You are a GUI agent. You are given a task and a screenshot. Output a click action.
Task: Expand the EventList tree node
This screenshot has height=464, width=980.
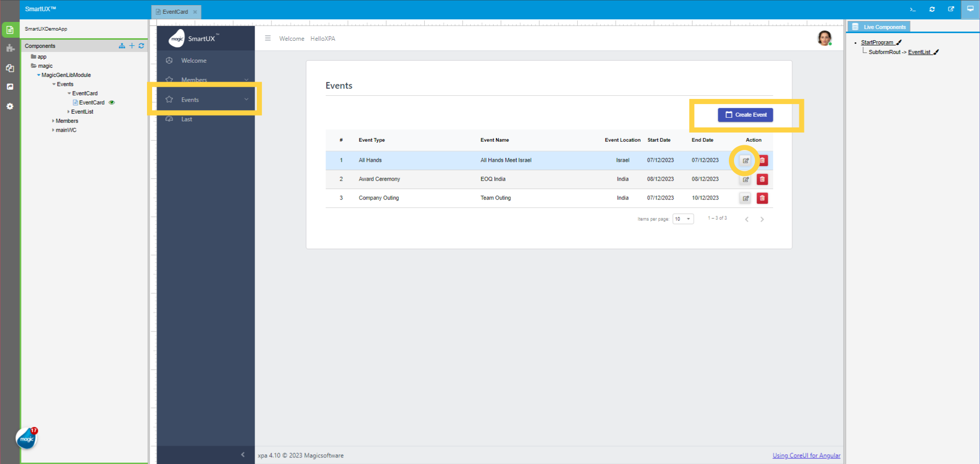click(x=68, y=112)
